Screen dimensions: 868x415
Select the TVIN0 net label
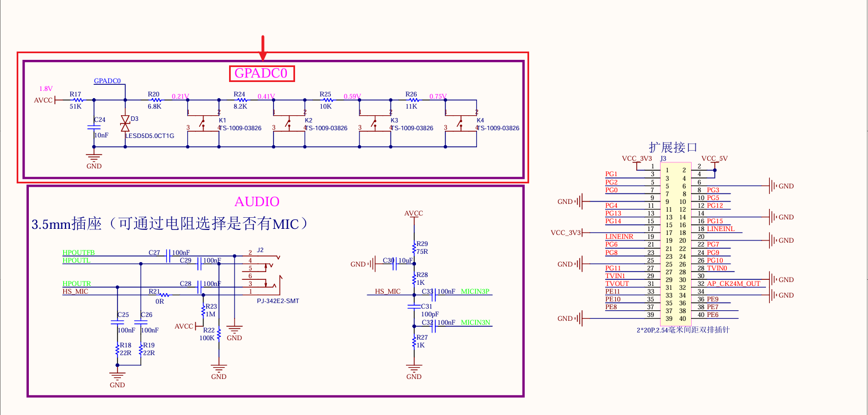pos(716,268)
